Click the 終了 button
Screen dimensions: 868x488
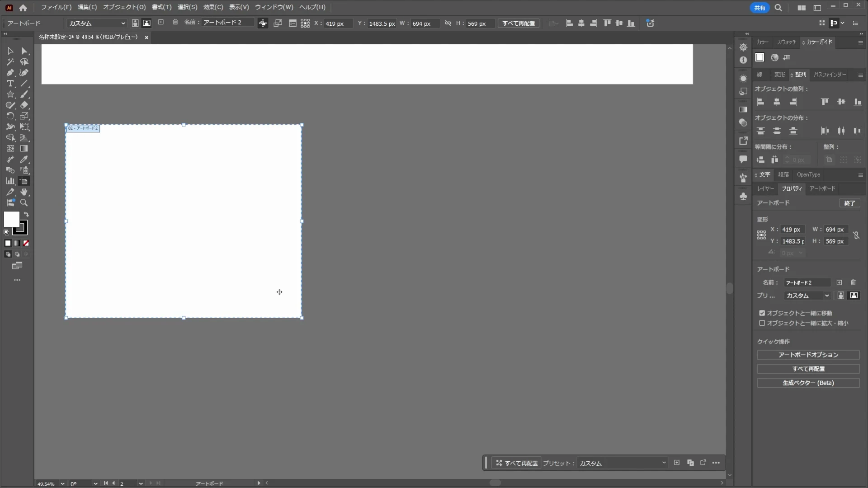tap(850, 203)
